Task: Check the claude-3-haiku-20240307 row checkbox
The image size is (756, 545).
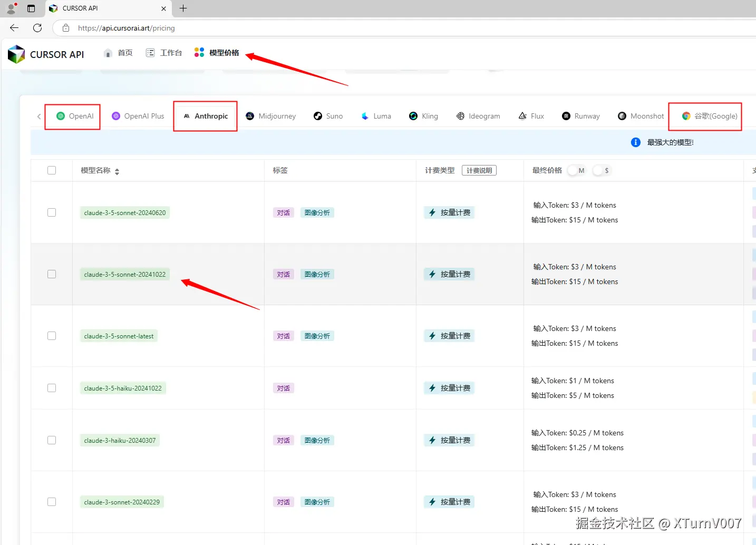Action: (52, 440)
